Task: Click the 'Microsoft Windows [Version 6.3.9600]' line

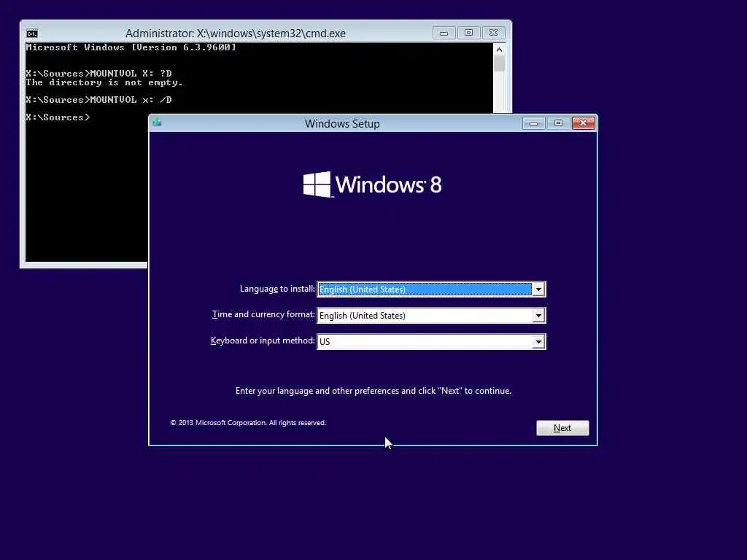Action: pyautogui.click(x=131, y=47)
